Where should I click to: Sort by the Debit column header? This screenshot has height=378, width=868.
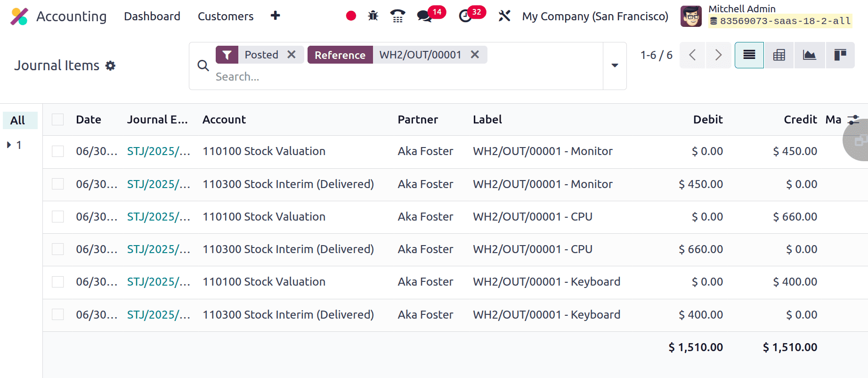pos(708,120)
